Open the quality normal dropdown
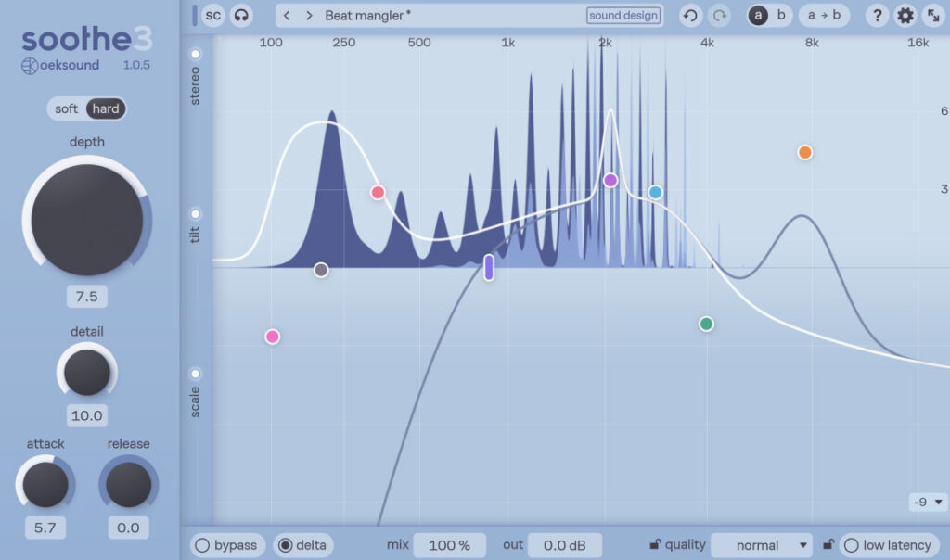This screenshot has width=950, height=560. point(762,545)
